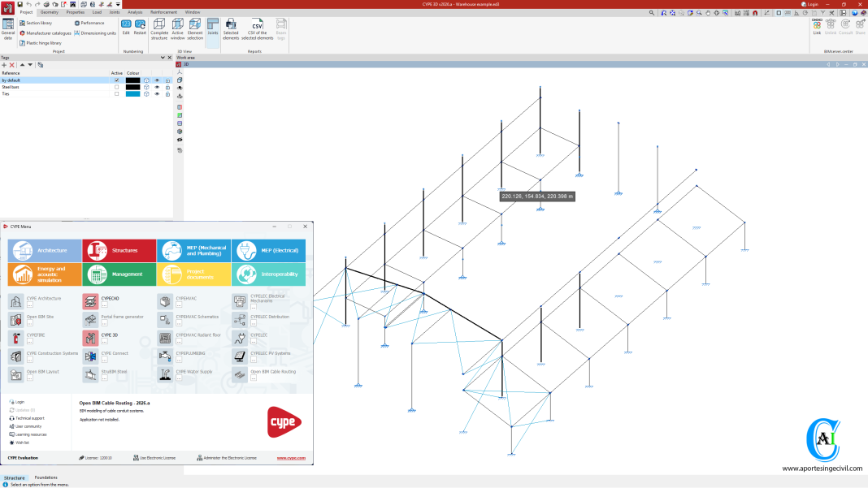Collapse the Tags panel with chevron arrow
This screenshot has width=868, height=488.
(163, 58)
